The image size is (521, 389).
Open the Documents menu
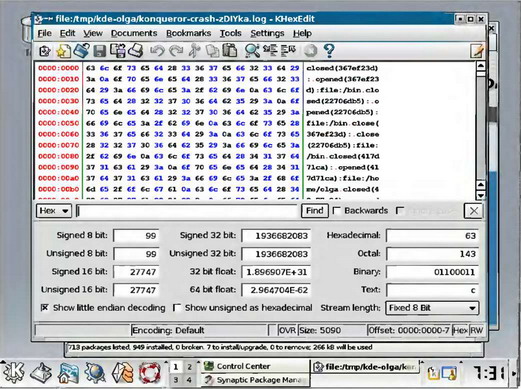tap(134, 33)
